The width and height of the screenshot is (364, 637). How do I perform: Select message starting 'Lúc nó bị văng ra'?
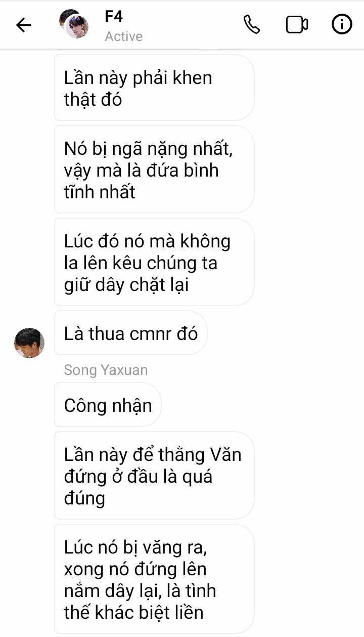[154, 579]
